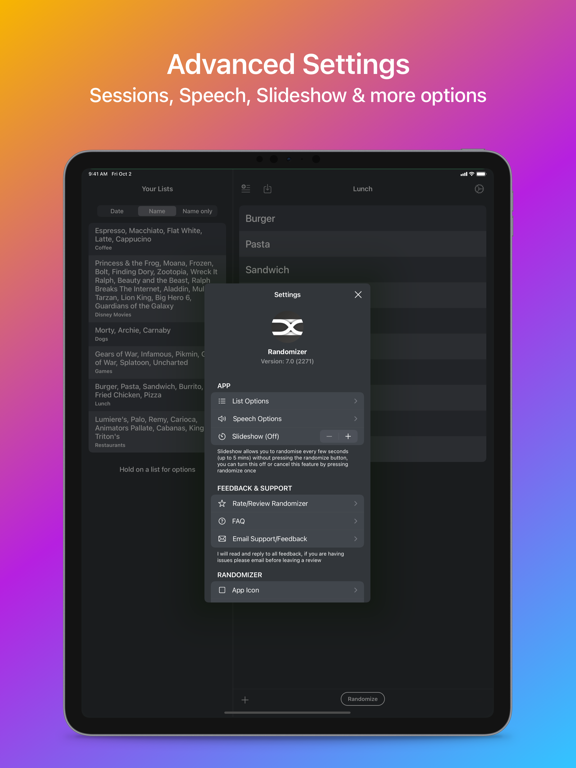This screenshot has width=576, height=768.
Task: Click the envelope icon for Email Support
Action: pyautogui.click(x=222, y=539)
